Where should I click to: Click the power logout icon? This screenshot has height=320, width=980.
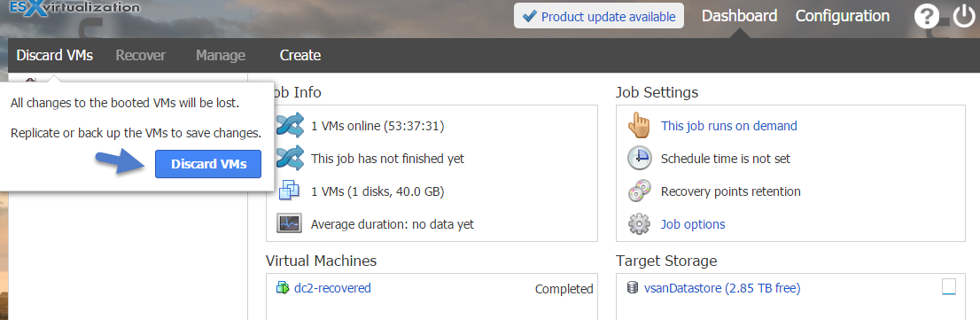click(964, 16)
